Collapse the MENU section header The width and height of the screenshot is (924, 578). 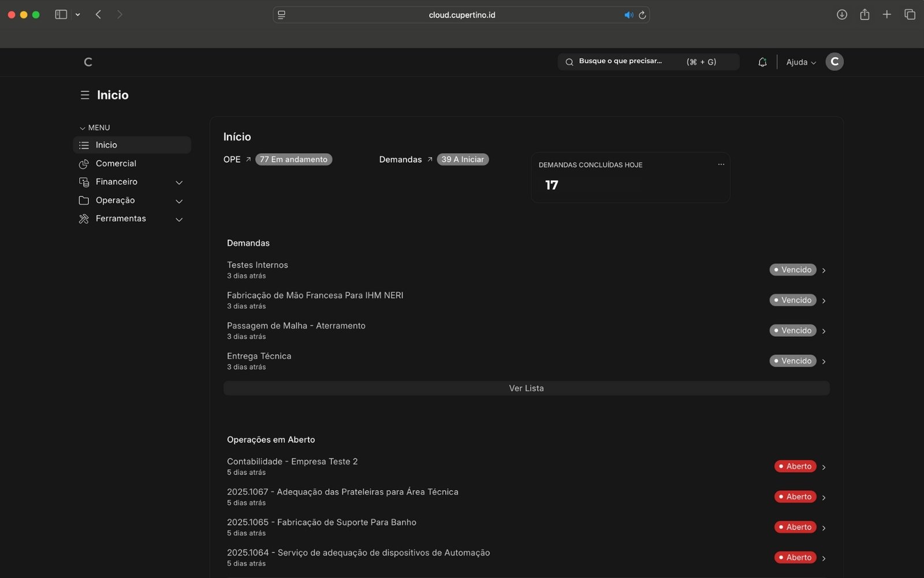[95, 128]
